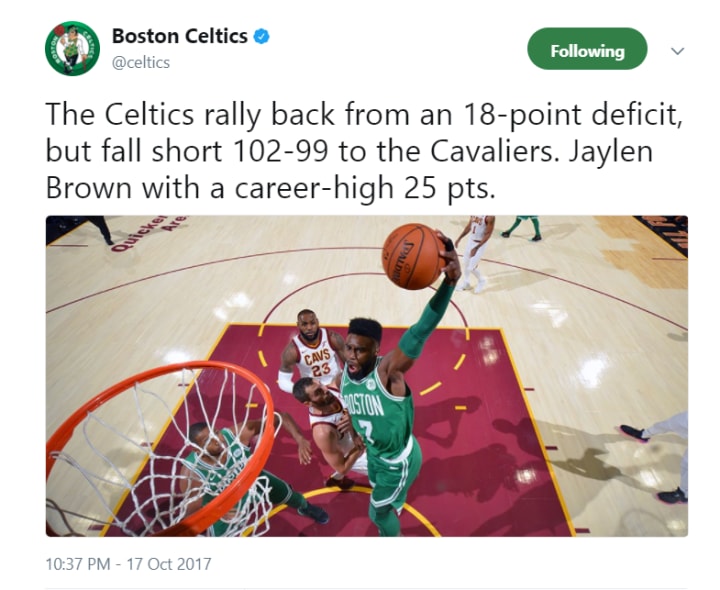This screenshot has width=720, height=590.
Task: Open the Boston Celtics display name
Action: pos(180,36)
